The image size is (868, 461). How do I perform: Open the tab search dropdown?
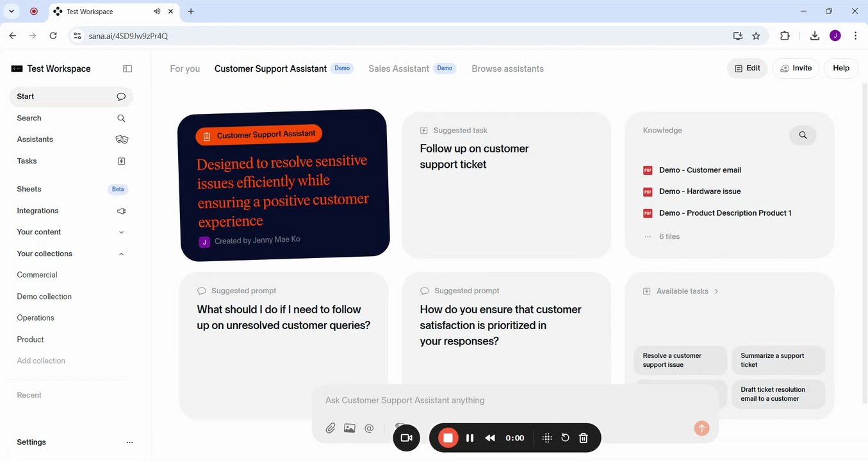12,12
